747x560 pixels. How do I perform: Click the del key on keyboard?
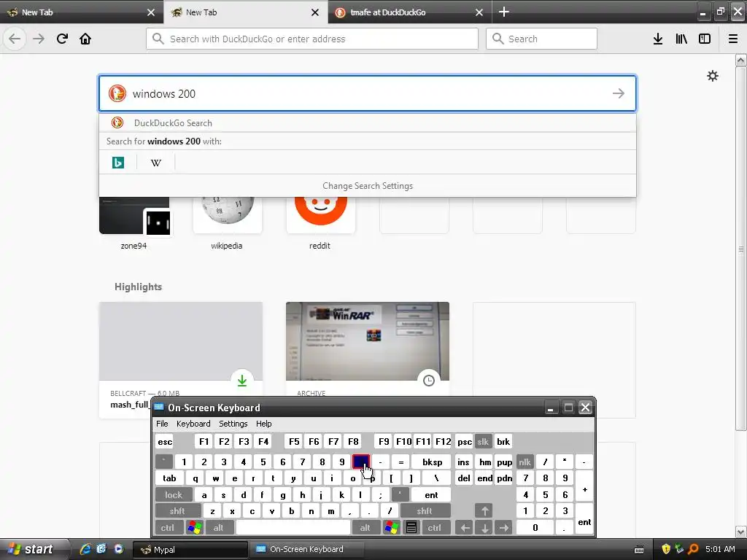click(x=464, y=478)
